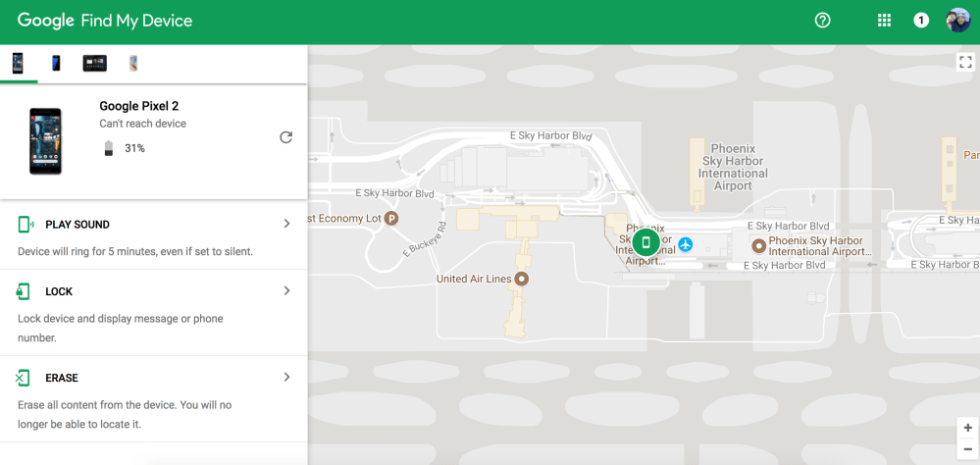This screenshot has height=465, width=980.
Task: Click the green device location marker
Action: pyautogui.click(x=646, y=242)
